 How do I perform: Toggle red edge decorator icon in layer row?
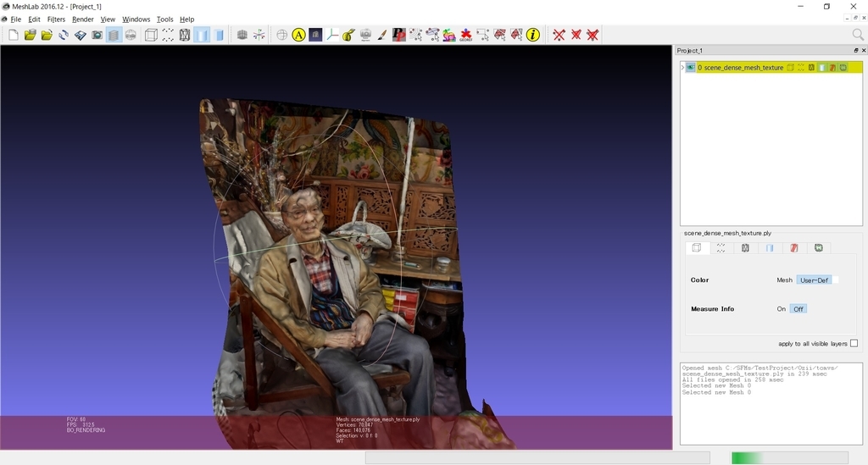pyautogui.click(x=832, y=68)
